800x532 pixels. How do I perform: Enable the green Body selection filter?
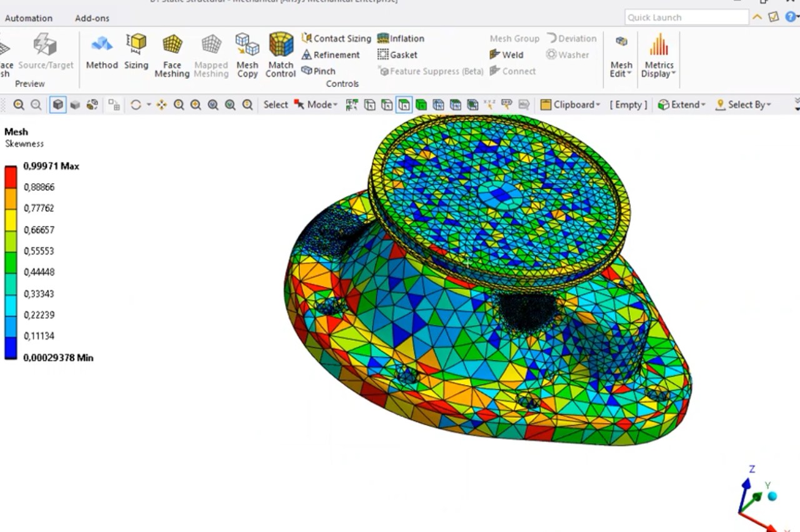[x=421, y=105]
